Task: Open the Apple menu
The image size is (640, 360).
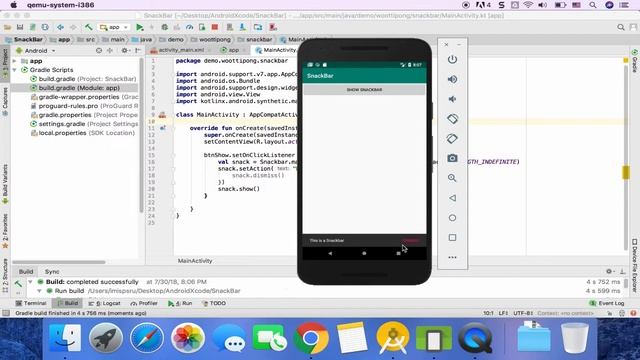Action: pos(13,5)
